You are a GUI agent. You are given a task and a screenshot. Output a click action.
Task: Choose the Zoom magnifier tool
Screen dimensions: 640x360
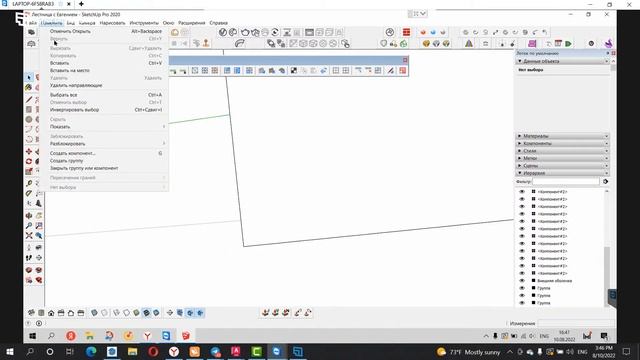point(29,225)
